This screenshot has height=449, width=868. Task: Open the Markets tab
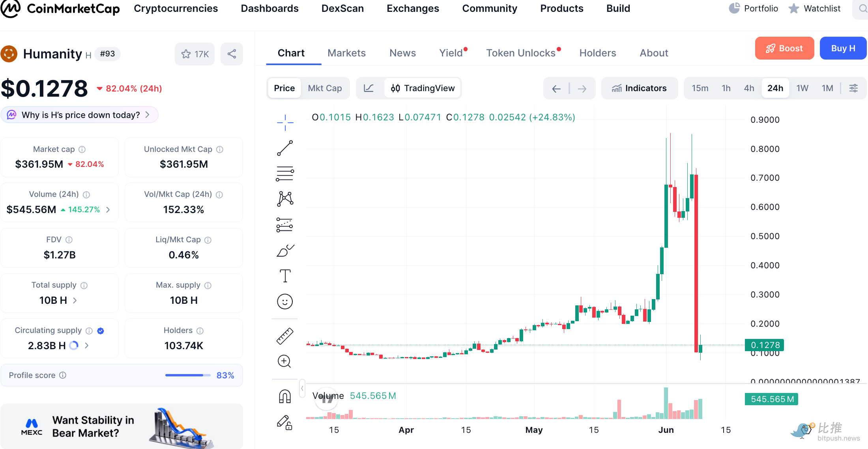point(346,53)
